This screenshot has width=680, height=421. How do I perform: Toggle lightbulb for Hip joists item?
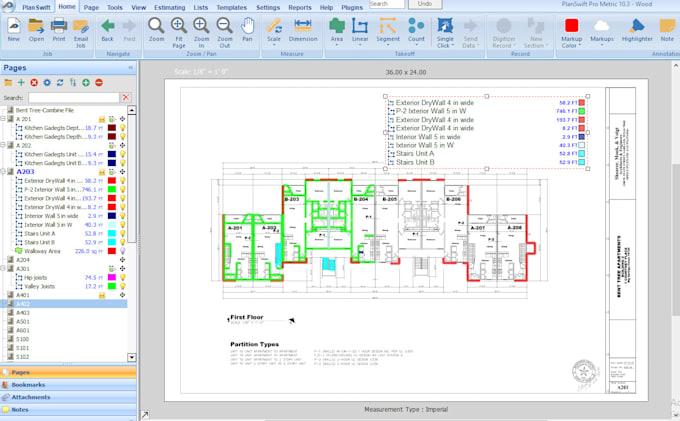point(123,277)
